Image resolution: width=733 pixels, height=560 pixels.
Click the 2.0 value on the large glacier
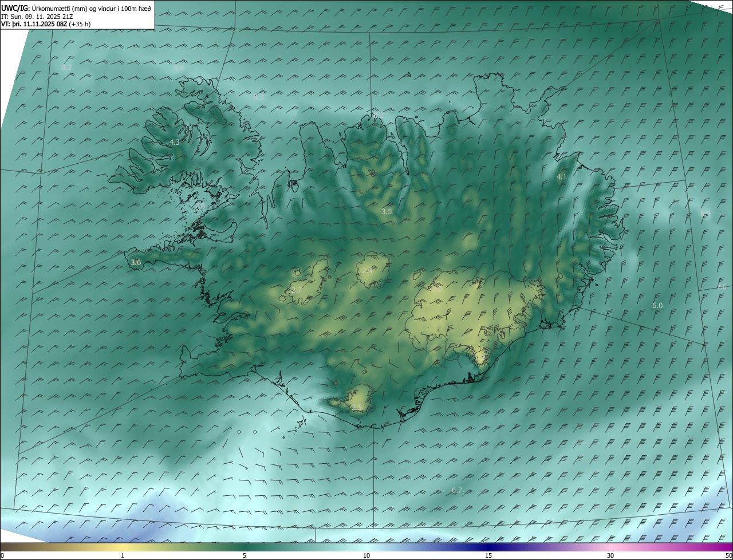(436, 289)
